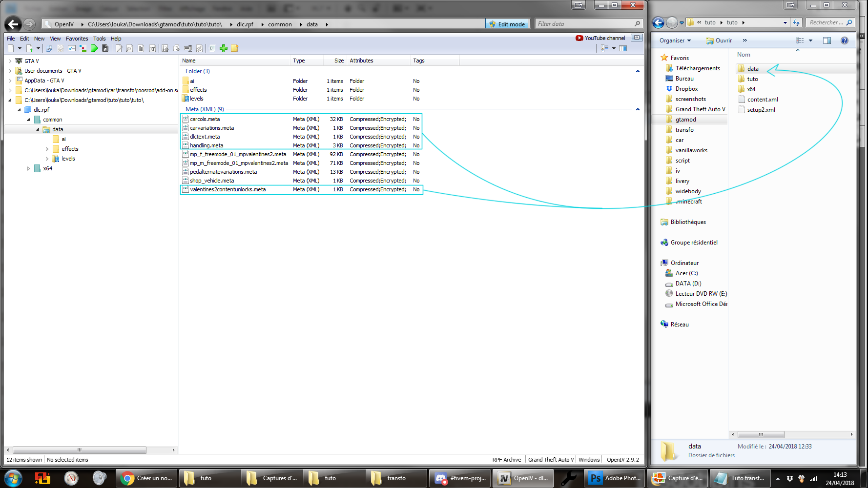Click the text T document toolbar icon

click(x=152, y=48)
